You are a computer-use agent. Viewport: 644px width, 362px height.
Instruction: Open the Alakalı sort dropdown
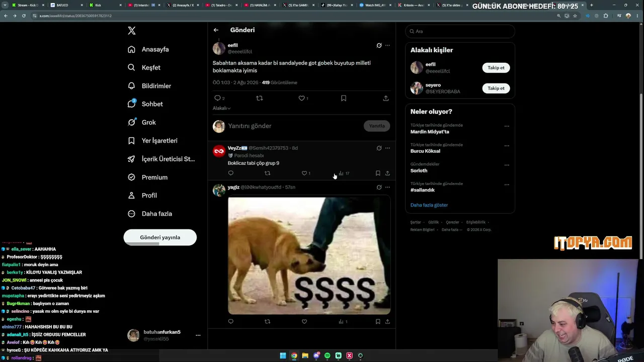pos(221,108)
